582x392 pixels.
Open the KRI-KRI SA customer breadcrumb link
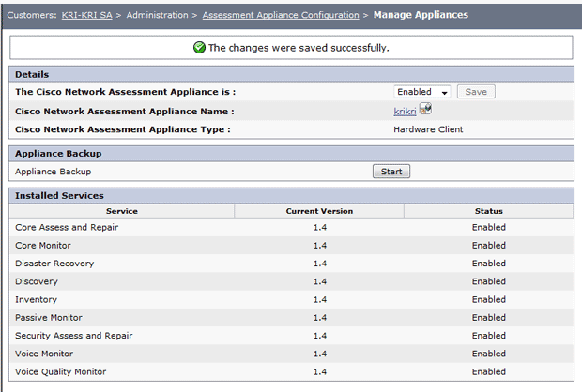[87, 15]
